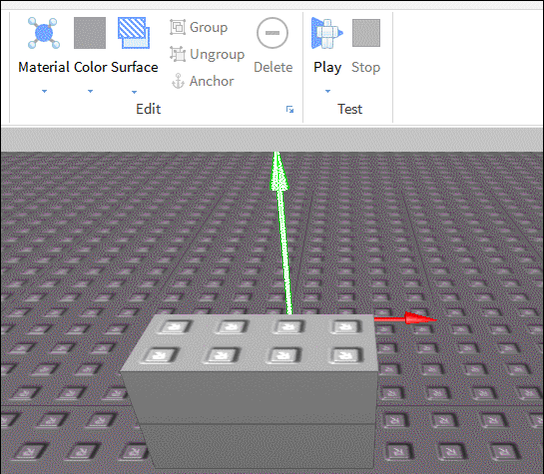Open the Edit group dialog launcher
The width and height of the screenshot is (544, 474).
(x=290, y=110)
